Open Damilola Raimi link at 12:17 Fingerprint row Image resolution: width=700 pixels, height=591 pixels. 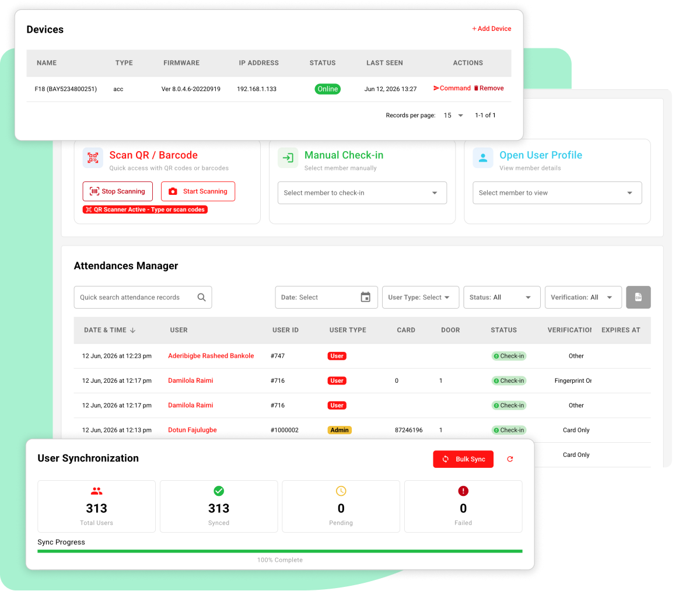pyautogui.click(x=191, y=380)
